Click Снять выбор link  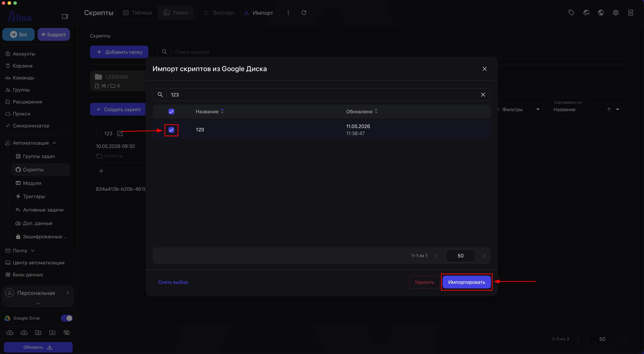(173, 282)
